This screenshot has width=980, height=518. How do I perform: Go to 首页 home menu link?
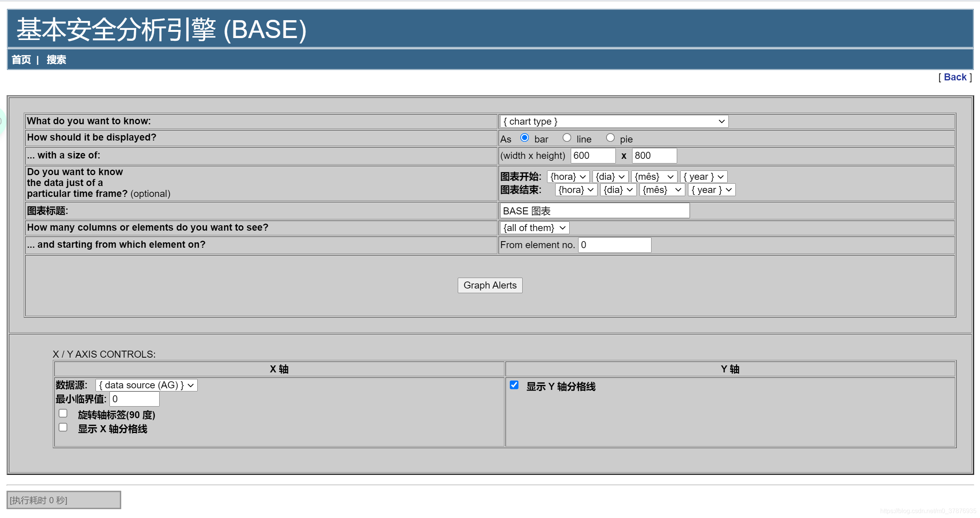(x=21, y=60)
